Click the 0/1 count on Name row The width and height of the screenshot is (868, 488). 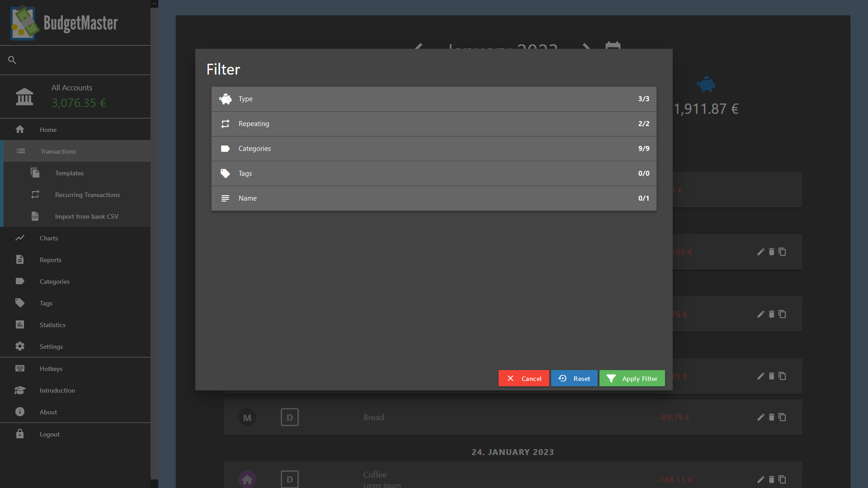[x=644, y=198]
